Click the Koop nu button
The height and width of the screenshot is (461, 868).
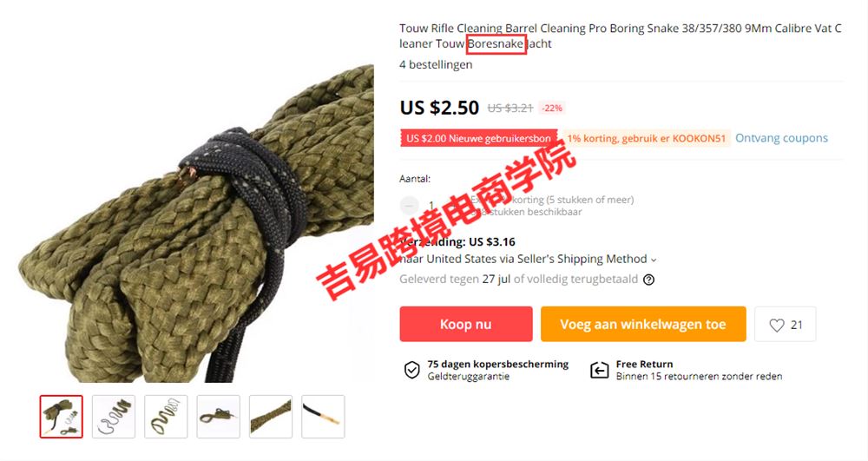466,325
